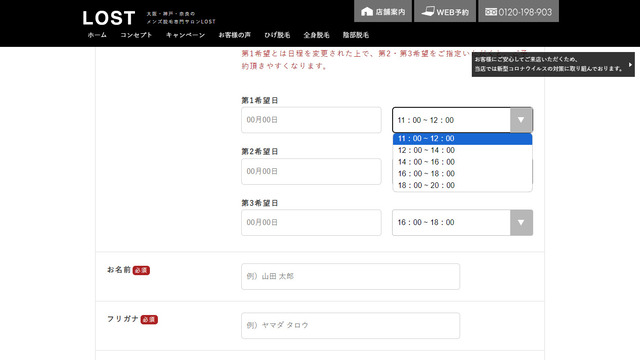Click the arrow on the corona notice
The height and width of the screenshot is (360, 640).
[x=630, y=64]
